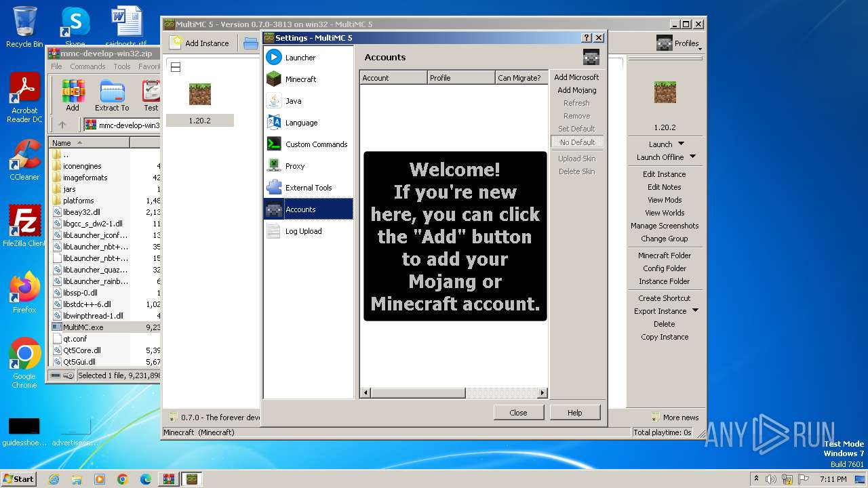Image resolution: width=868 pixels, height=488 pixels.
Task: Click right arrow of accounts horizontal scrollbar
Action: (542, 393)
